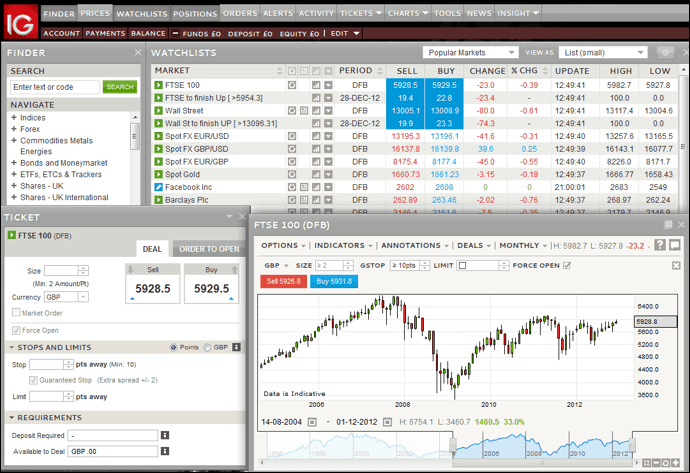Open the Account link
Viewport: 690px width, 473px height.
click(x=61, y=33)
